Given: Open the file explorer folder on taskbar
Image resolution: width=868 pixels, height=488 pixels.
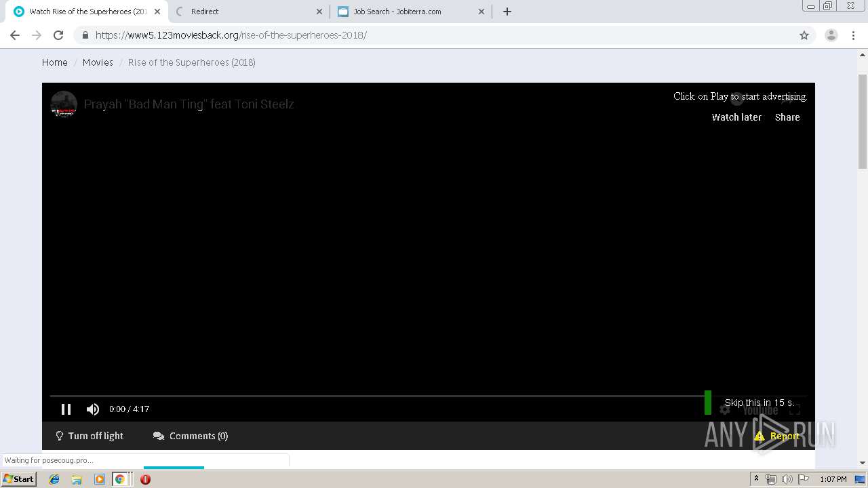Looking at the screenshot, I should pyautogui.click(x=77, y=479).
